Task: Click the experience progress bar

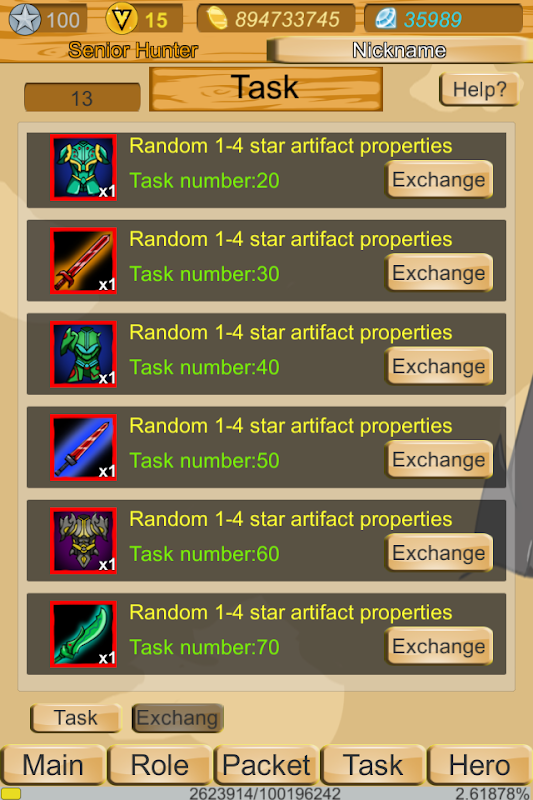Action: tap(266, 793)
